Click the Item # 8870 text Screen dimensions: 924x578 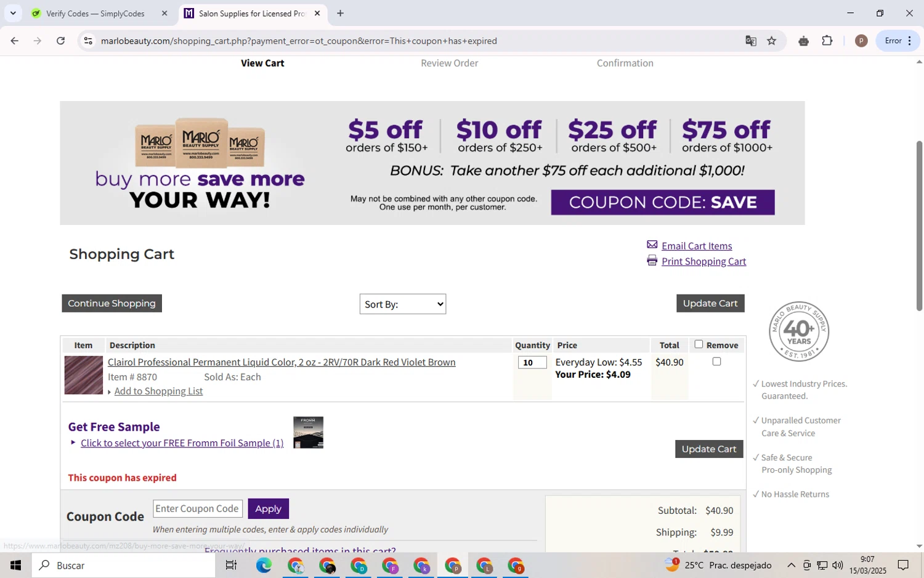pos(132,377)
